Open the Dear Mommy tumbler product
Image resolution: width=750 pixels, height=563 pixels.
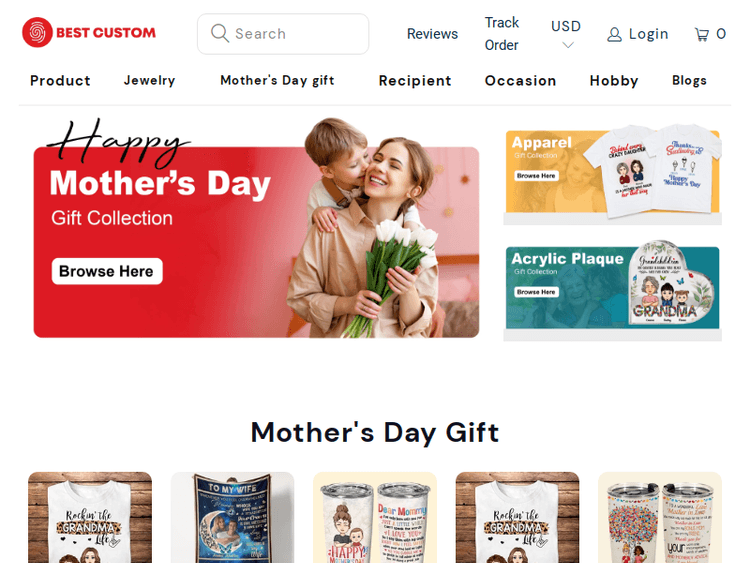point(375,518)
